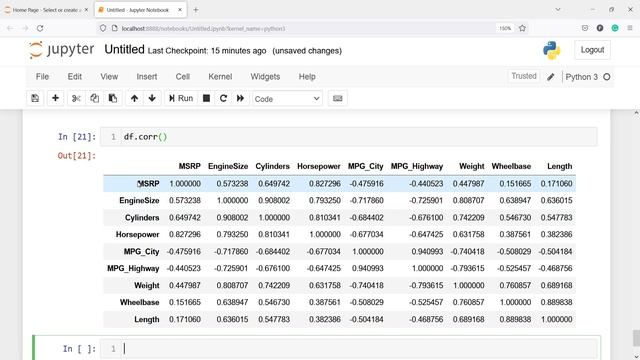Click the Run button
This screenshot has width=640, height=360.
coord(181,98)
